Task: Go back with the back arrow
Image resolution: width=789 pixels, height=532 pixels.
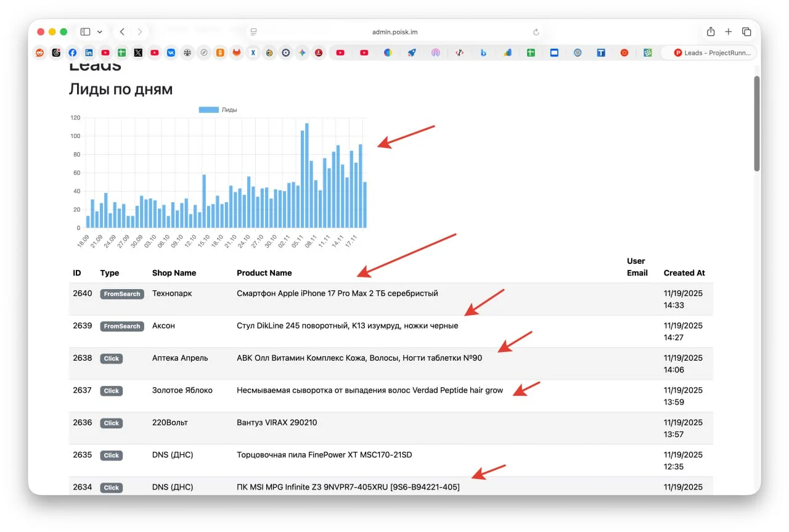Action: pyautogui.click(x=122, y=32)
